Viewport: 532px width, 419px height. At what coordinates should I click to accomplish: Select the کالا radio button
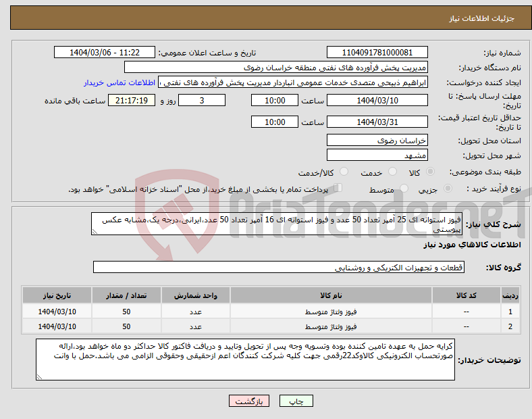tap(430, 172)
